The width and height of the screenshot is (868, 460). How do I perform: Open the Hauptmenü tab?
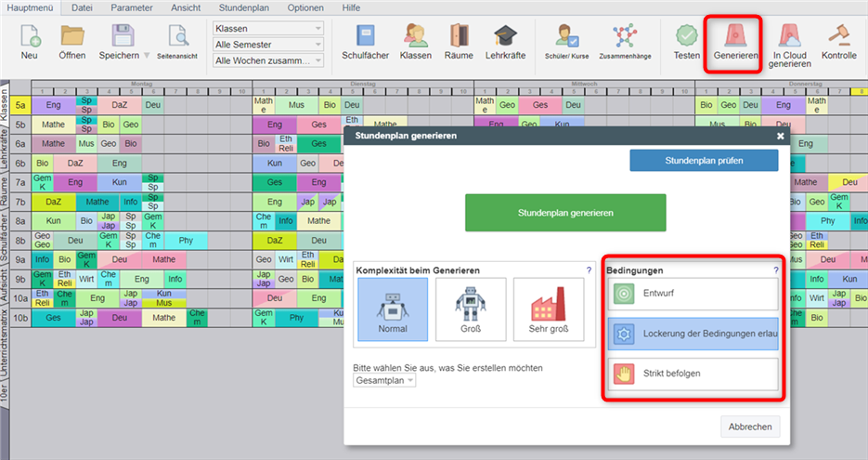(30, 7)
